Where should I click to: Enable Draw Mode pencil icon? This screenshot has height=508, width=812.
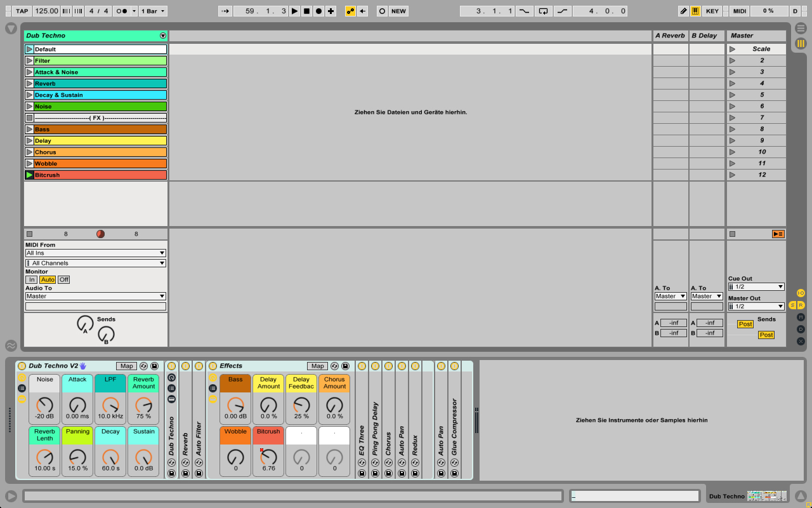[x=683, y=11]
